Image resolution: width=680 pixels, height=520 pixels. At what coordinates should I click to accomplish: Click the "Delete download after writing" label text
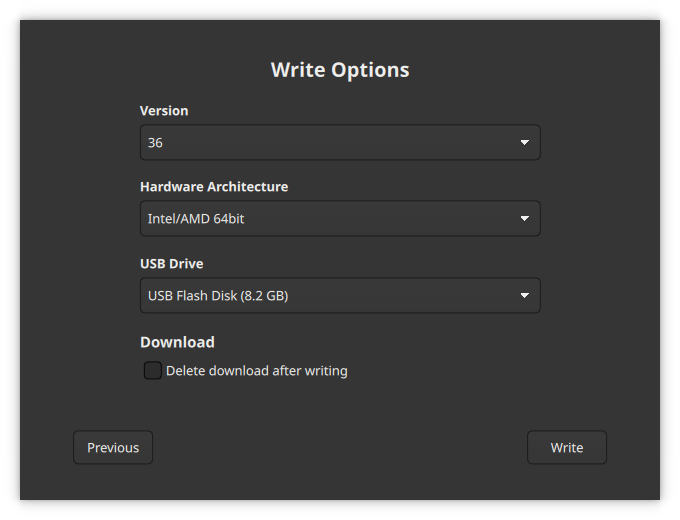(256, 371)
